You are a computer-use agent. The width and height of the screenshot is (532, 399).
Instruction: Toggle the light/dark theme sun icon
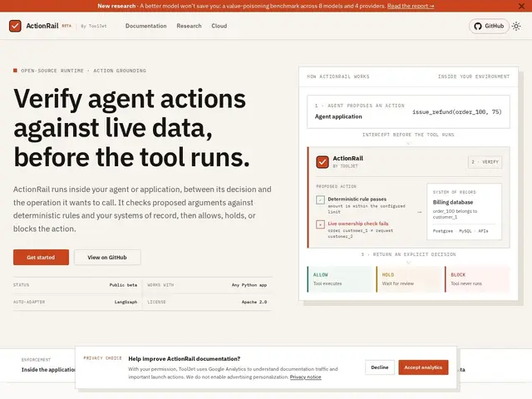point(516,26)
